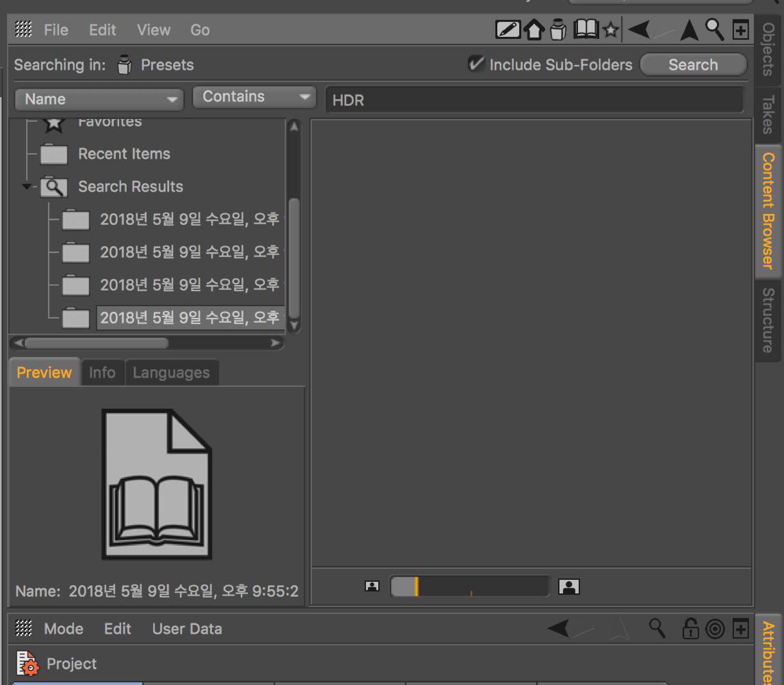
Task: Switch to the Info tab
Action: coord(102,372)
